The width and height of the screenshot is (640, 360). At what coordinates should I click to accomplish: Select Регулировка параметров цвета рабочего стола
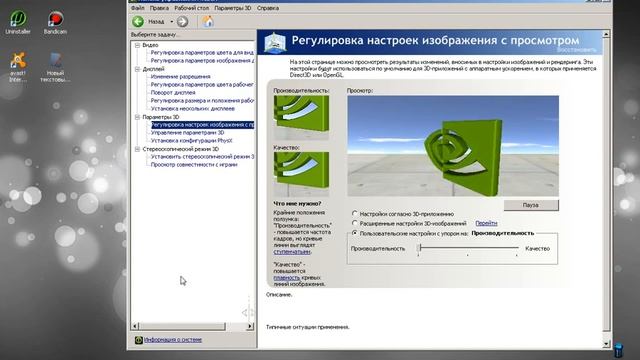pos(202,84)
